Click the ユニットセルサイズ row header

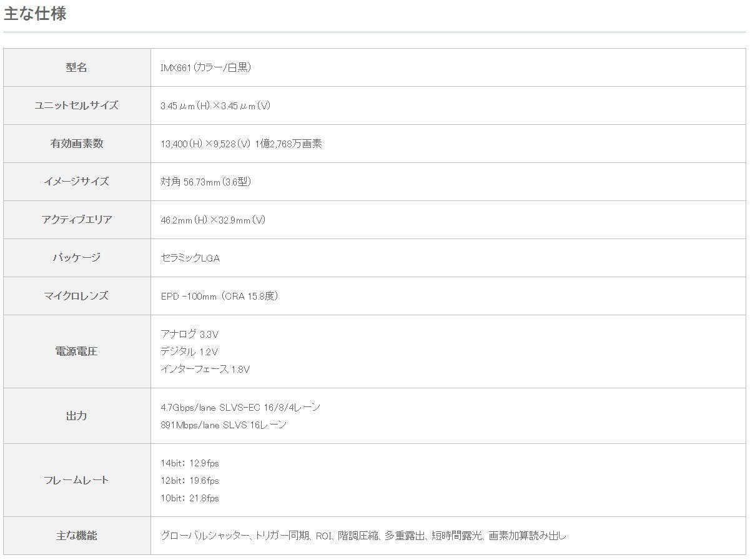[76, 106]
